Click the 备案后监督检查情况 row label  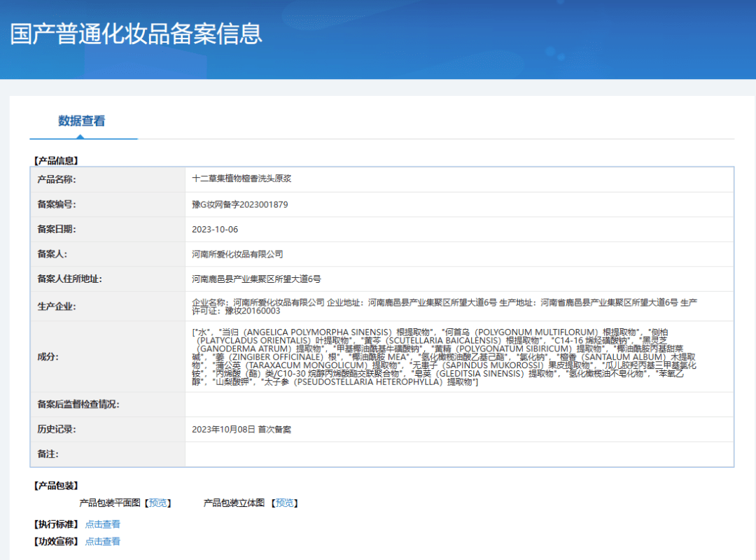78,404
